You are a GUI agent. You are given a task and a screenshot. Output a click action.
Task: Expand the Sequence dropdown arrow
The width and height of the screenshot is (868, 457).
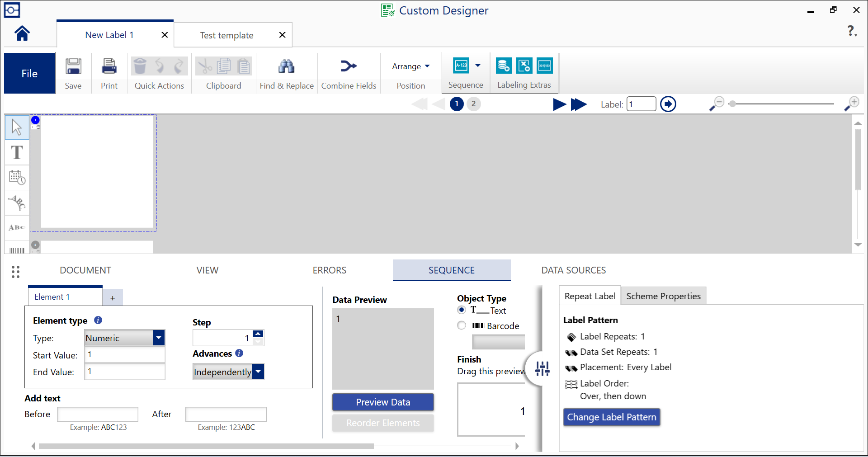[x=478, y=66]
